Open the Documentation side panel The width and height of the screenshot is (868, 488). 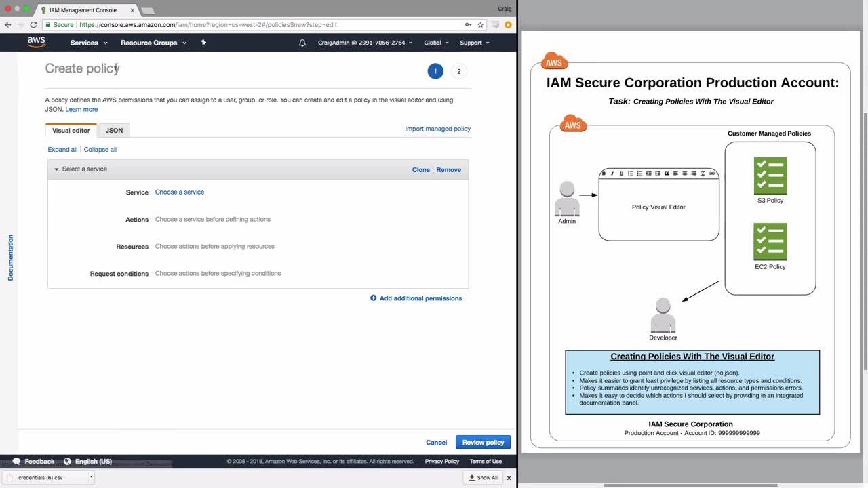tap(10, 258)
